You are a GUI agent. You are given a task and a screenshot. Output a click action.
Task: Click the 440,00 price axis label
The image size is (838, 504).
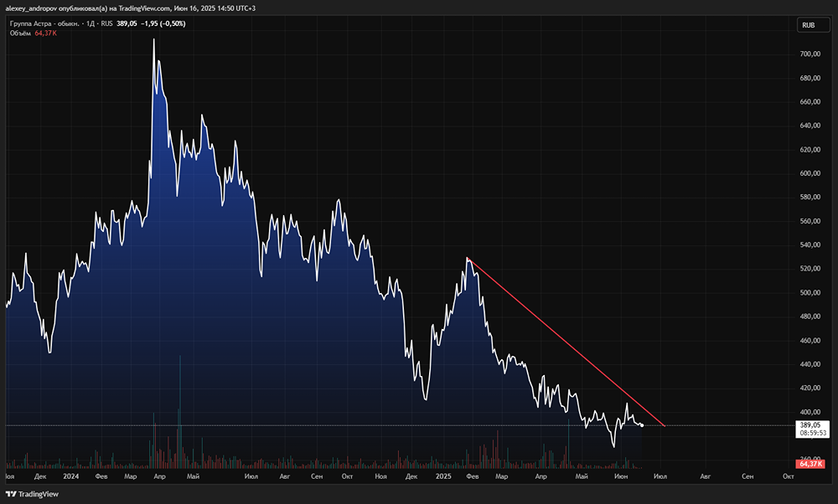810,364
